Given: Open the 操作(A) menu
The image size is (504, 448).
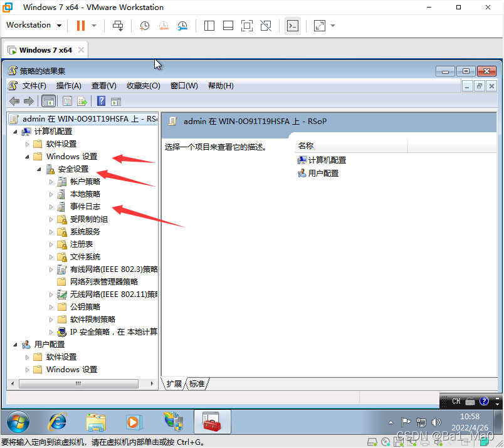Looking at the screenshot, I should coord(68,86).
